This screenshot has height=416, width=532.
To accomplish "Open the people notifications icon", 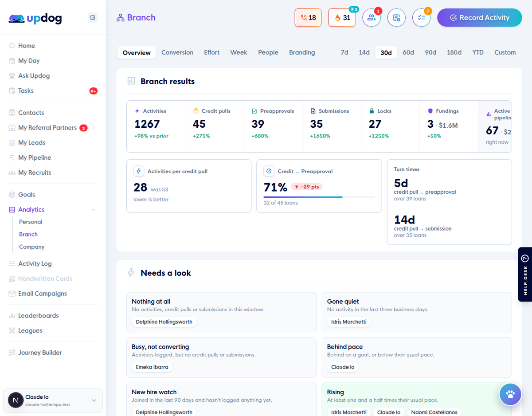I will coord(372,18).
